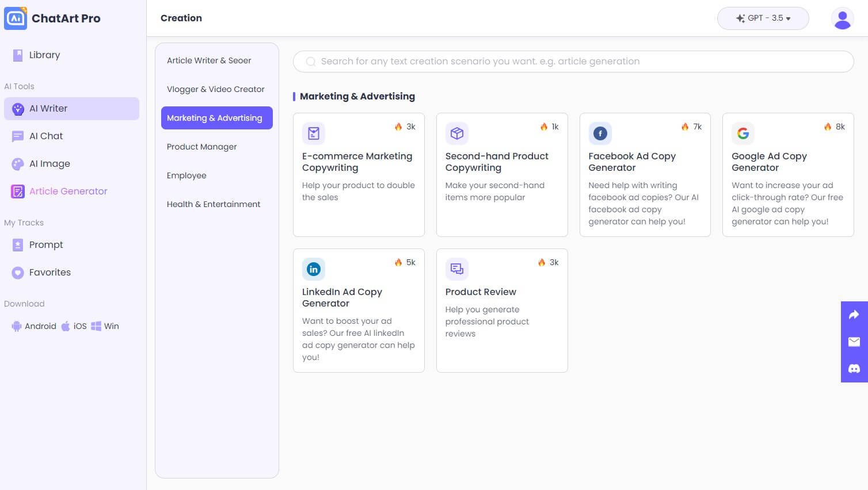Click the LinkedIn logo icon
This screenshot has height=490, width=868.
click(314, 269)
